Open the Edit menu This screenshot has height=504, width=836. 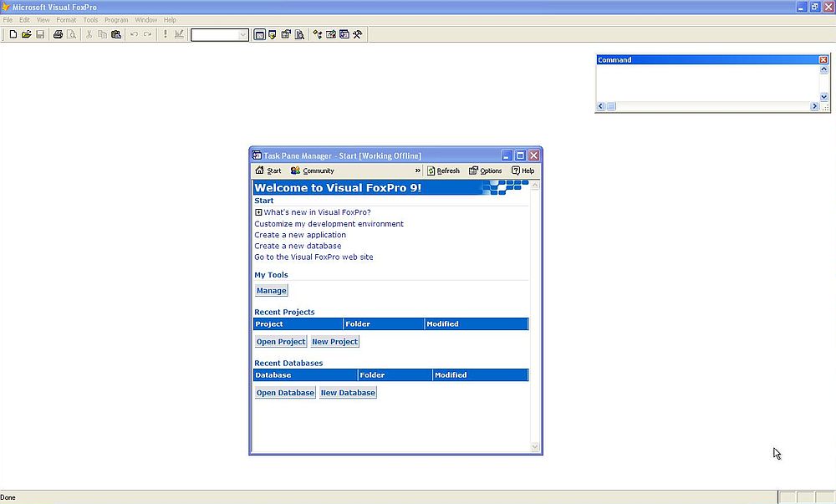24,20
